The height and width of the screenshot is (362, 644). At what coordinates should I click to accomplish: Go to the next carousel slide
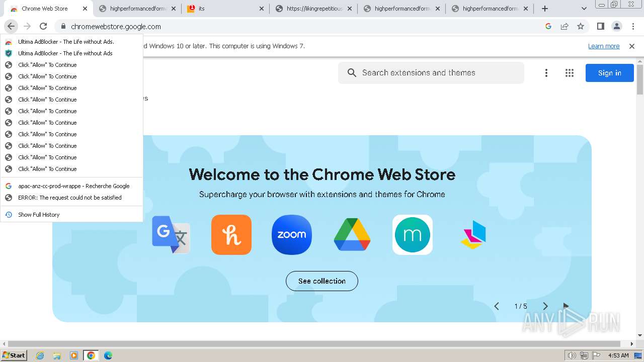coord(545,306)
